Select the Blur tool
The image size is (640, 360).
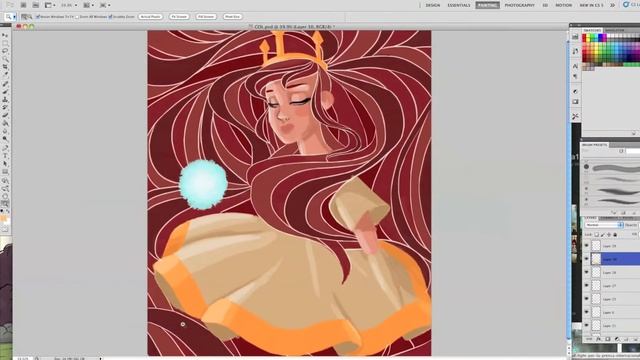tap(5, 131)
